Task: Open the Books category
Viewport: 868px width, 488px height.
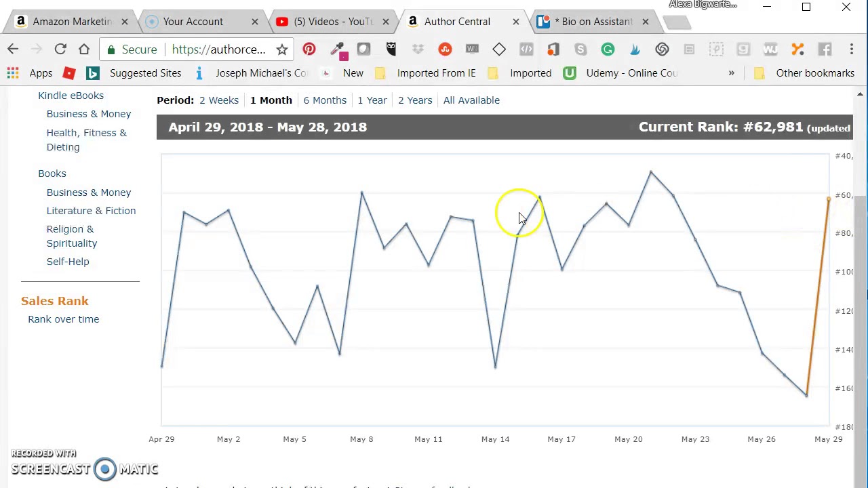Action: 52,174
